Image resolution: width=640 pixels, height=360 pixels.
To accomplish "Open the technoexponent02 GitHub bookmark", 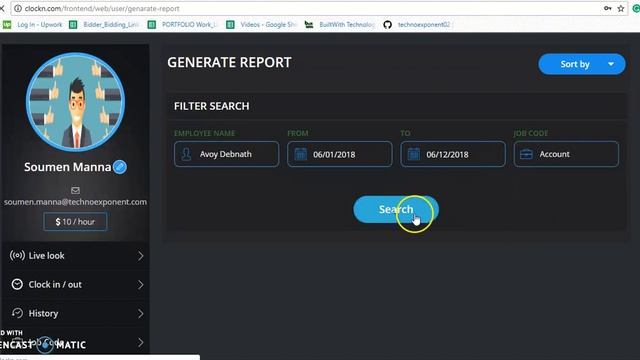I will [x=417, y=24].
